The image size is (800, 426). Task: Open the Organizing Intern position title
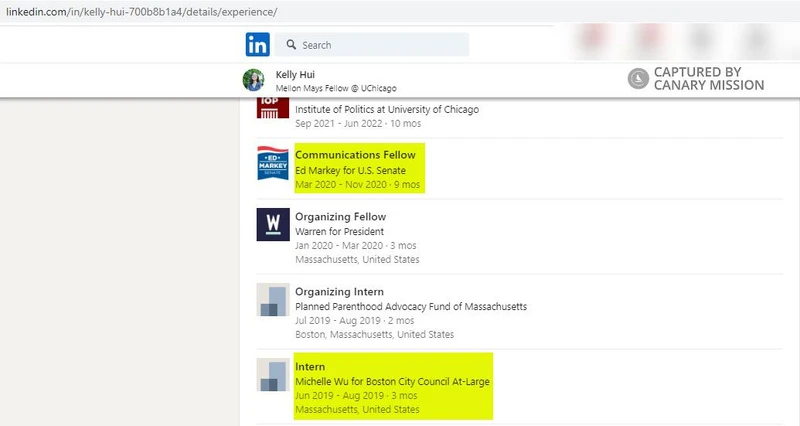tap(339, 292)
